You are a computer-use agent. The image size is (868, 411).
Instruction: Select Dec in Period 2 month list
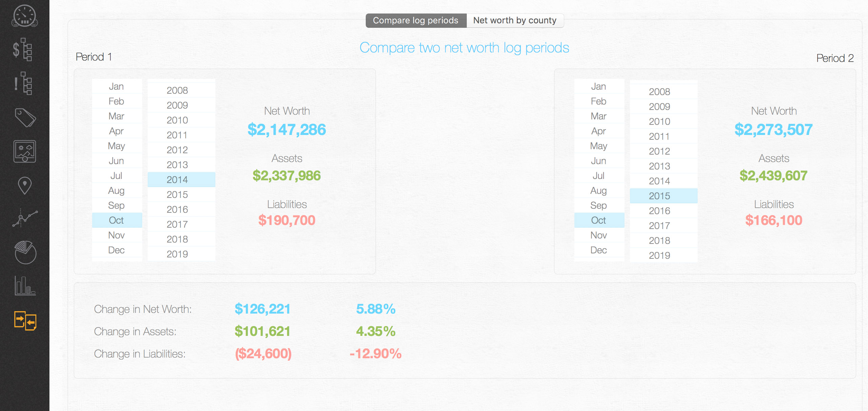point(599,250)
